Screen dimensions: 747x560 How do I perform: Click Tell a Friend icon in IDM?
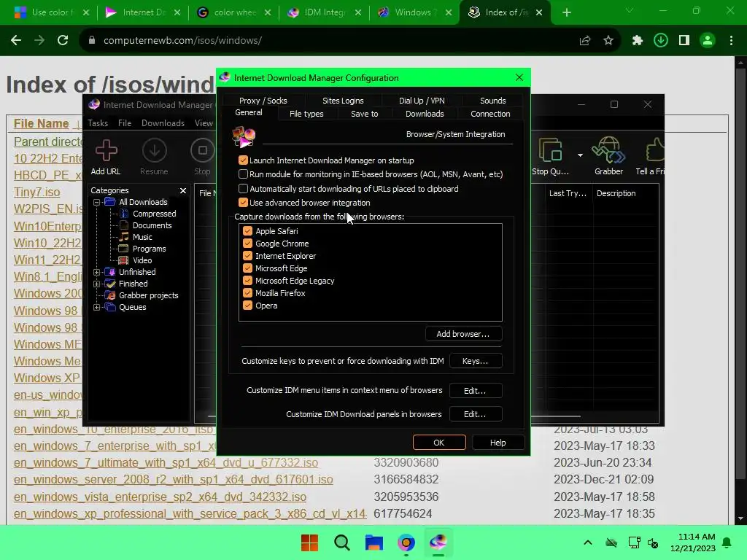[x=655, y=150]
